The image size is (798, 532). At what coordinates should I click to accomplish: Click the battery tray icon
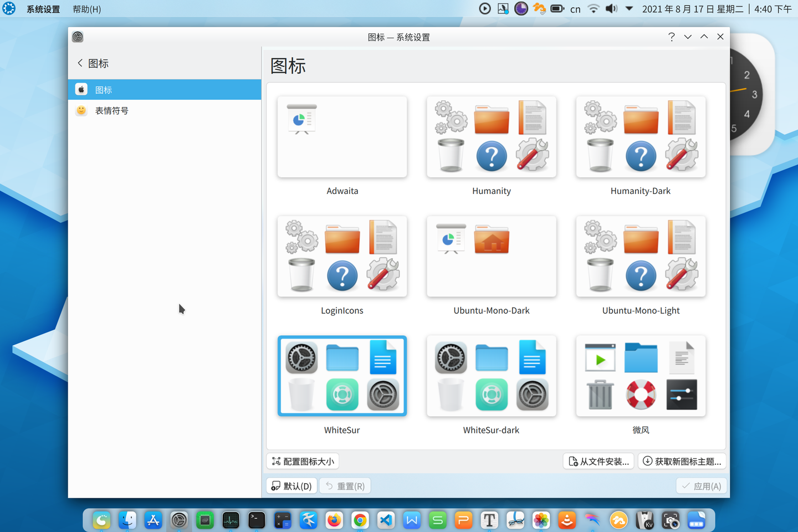pyautogui.click(x=557, y=8)
